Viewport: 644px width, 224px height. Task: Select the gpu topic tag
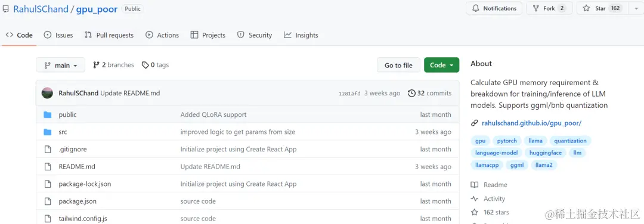click(x=480, y=141)
